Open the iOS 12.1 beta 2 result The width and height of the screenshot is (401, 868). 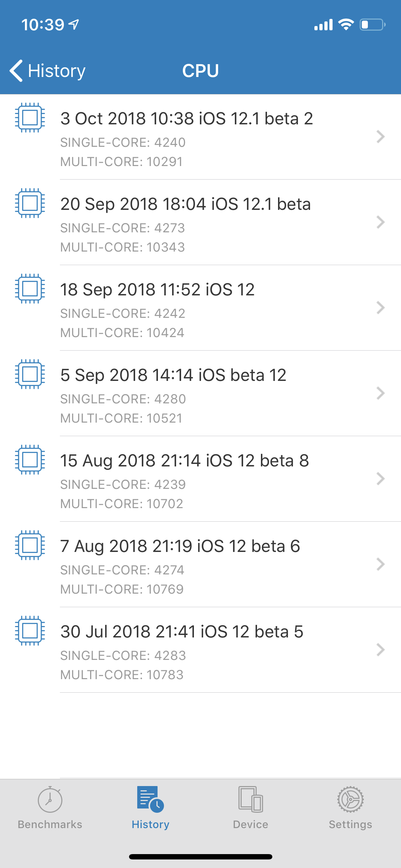(200, 137)
